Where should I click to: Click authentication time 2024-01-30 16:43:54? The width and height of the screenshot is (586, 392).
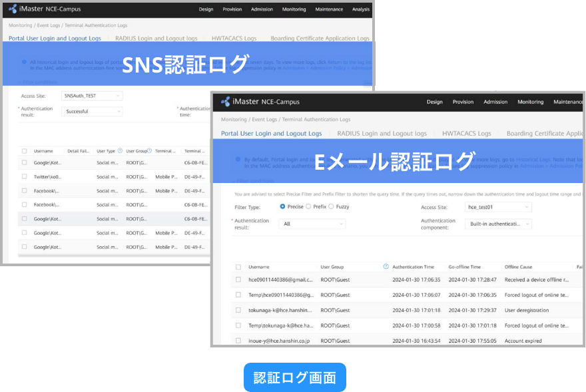[x=416, y=341]
